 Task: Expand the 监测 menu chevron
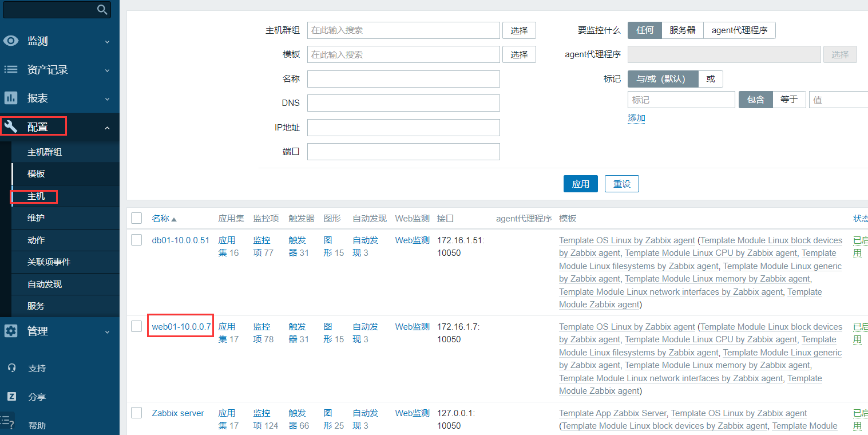107,41
